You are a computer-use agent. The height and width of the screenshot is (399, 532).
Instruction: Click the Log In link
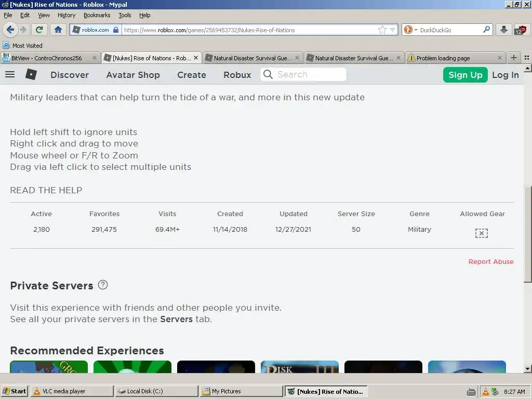pyautogui.click(x=505, y=75)
